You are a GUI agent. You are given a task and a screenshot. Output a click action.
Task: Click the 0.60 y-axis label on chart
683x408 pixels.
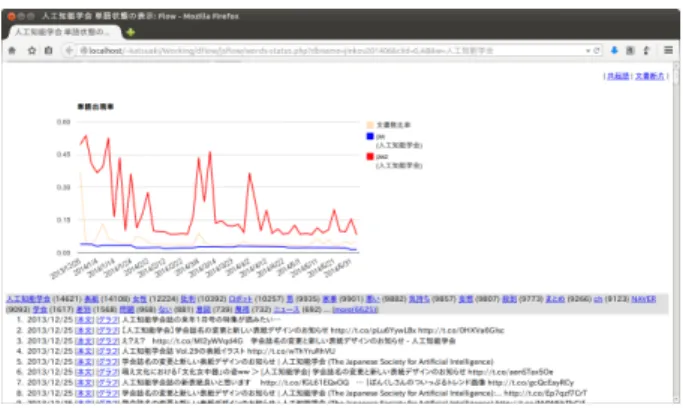(x=64, y=122)
